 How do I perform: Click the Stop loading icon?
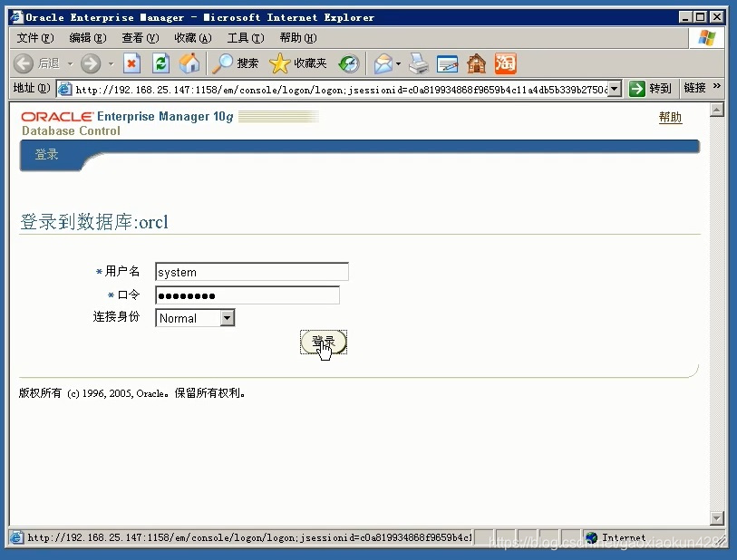[131, 63]
